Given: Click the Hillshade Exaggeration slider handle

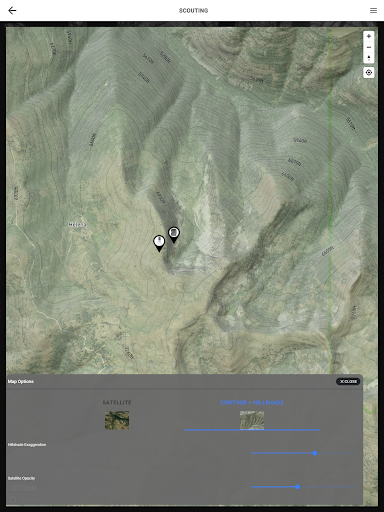Looking at the screenshot, I should [x=315, y=453].
